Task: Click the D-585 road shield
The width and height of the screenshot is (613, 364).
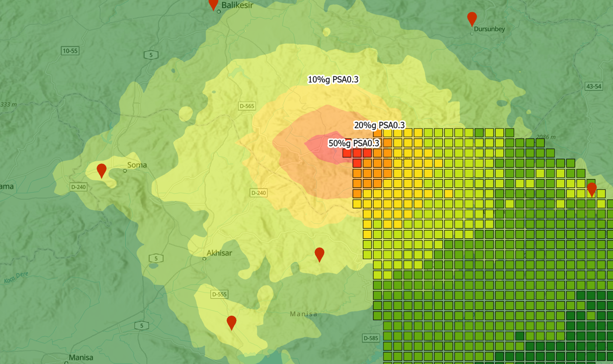Action: pyautogui.click(x=371, y=338)
